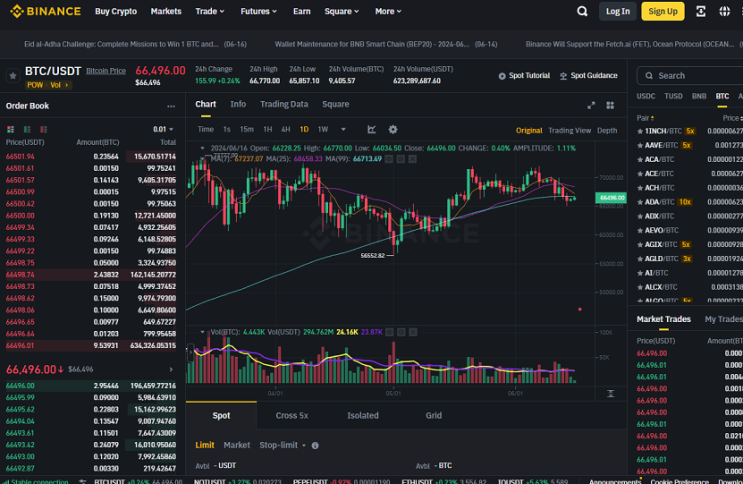Collapse the OHLC legend arrow
The height and width of the screenshot is (484, 743).
pos(202,148)
